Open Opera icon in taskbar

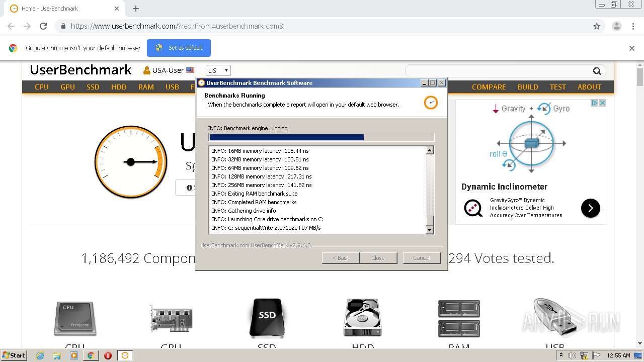click(x=108, y=355)
